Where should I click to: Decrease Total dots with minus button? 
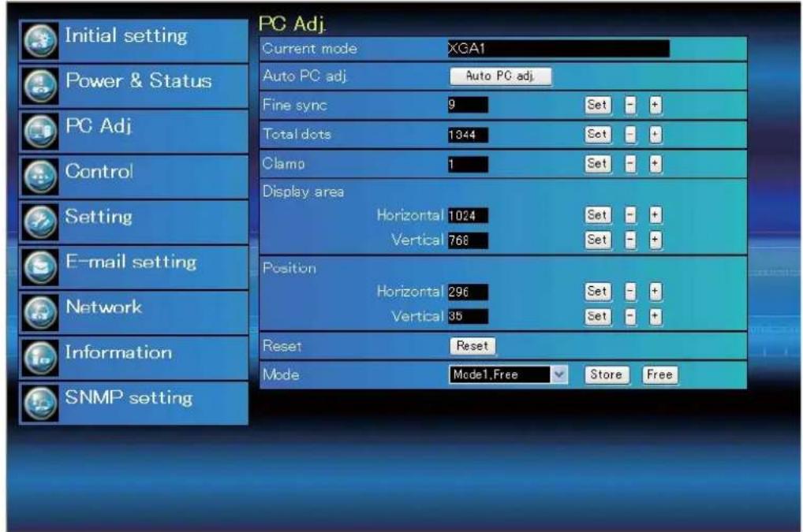pyautogui.click(x=630, y=135)
